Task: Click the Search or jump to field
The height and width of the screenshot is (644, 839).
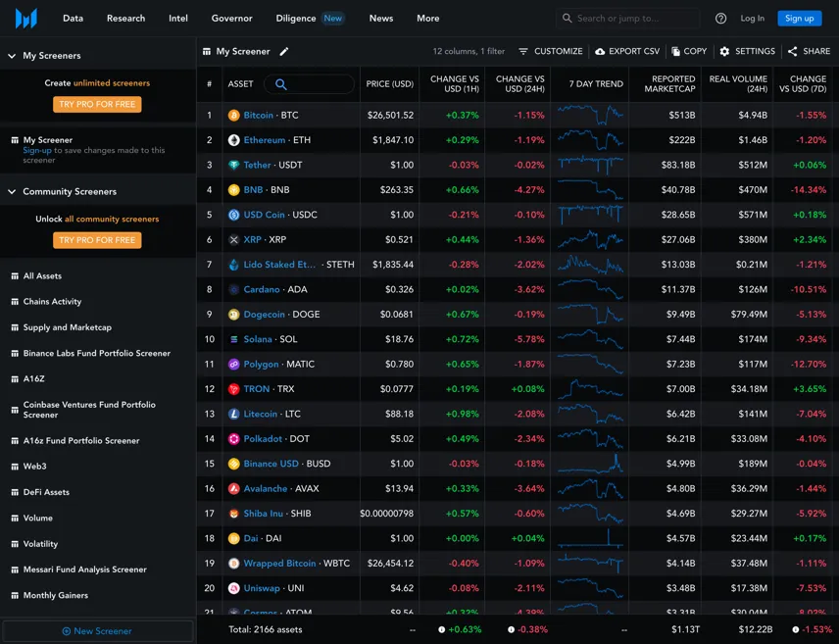Action: [627, 19]
